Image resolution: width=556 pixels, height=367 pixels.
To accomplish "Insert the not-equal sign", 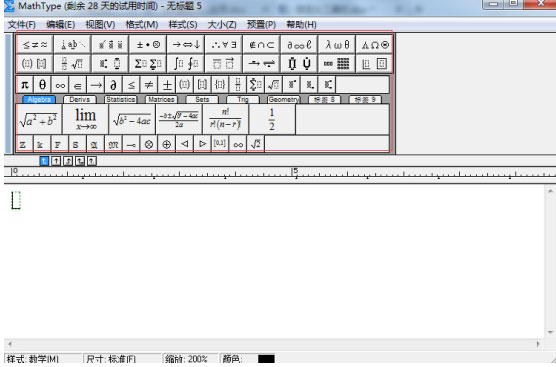I will coord(149,85).
